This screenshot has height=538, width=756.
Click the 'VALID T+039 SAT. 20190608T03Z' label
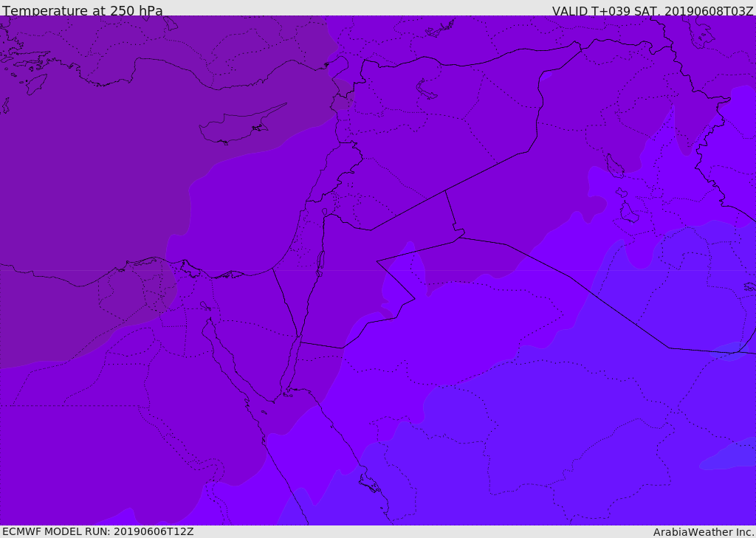pos(653,11)
